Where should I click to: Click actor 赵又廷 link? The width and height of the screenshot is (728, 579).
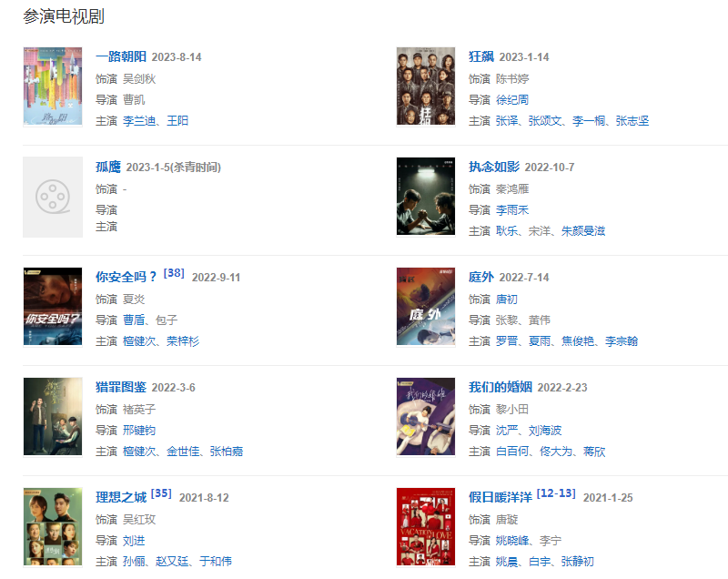(172, 562)
